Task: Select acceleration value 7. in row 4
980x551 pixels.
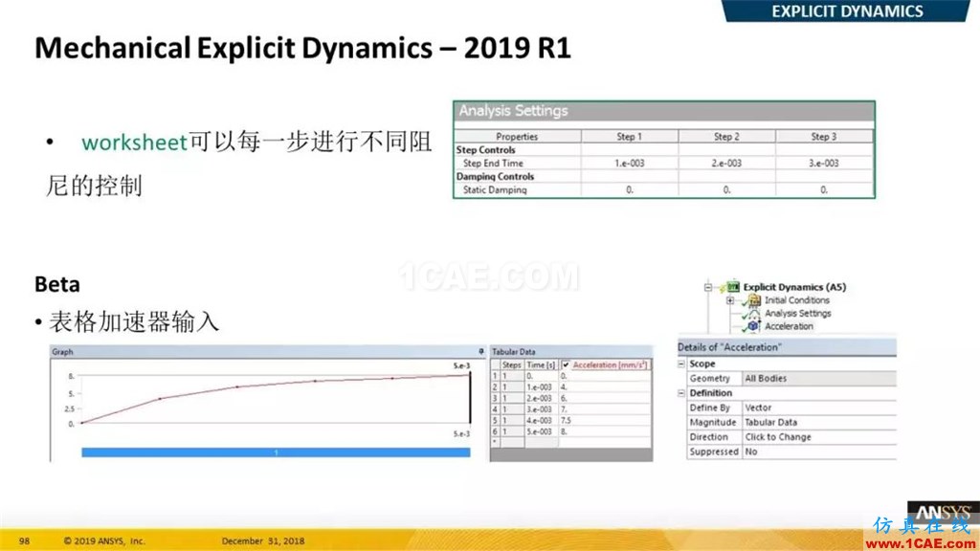Action: 605,409
